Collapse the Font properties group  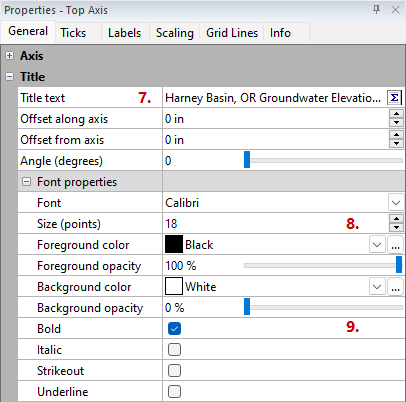(x=26, y=182)
